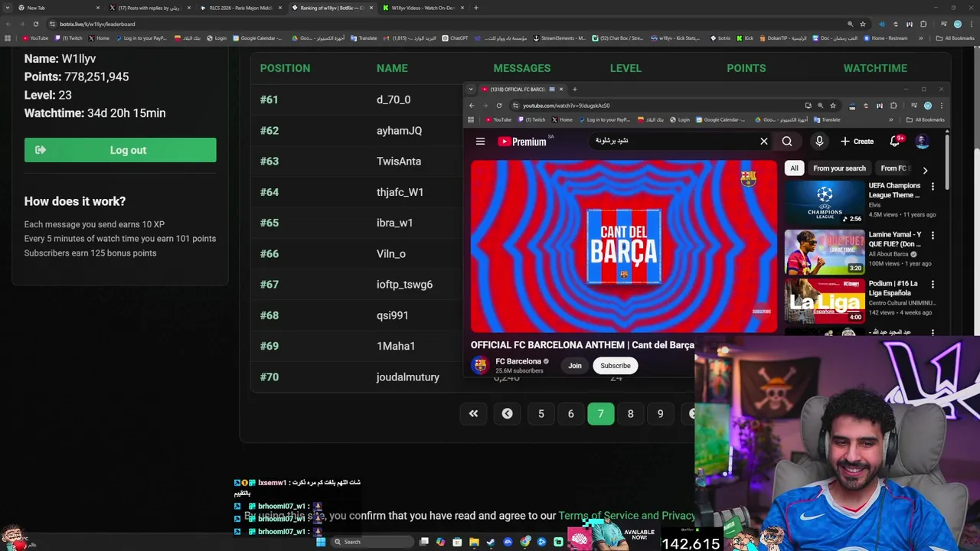Click the Cant del Barça video player

coord(624,246)
